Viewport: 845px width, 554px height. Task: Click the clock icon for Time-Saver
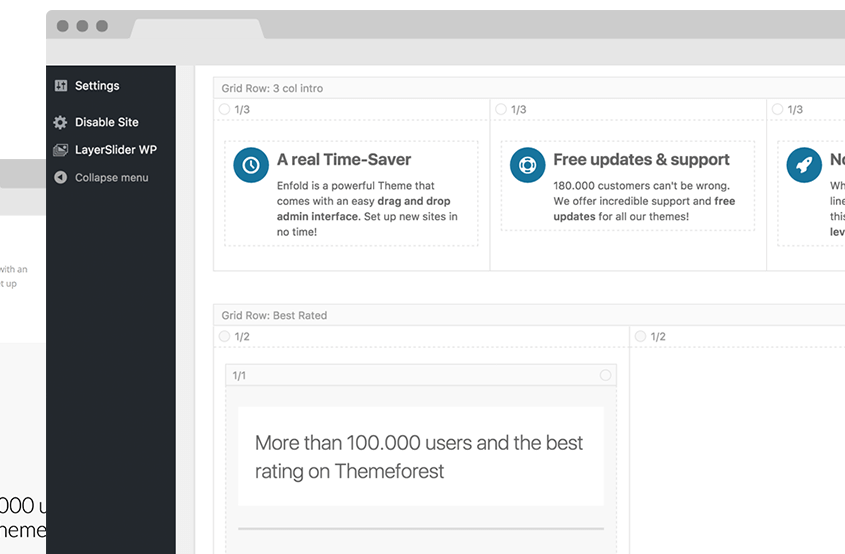tap(251, 165)
